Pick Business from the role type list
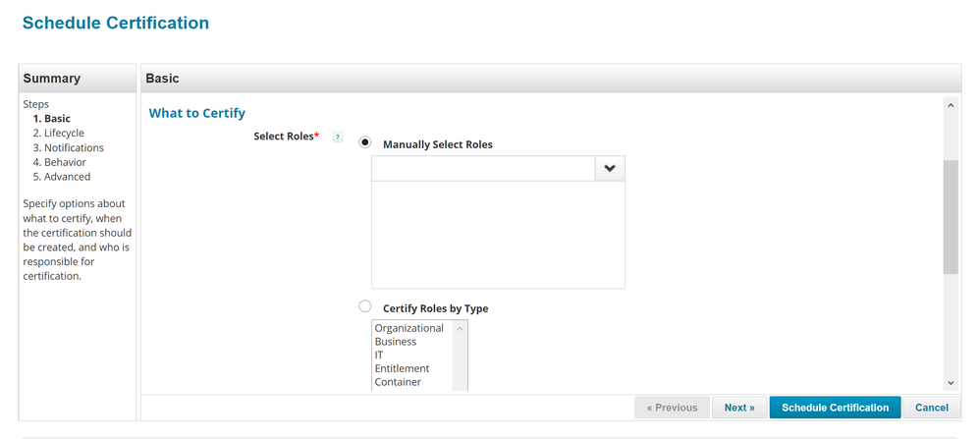980x439 pixels. 396,342
